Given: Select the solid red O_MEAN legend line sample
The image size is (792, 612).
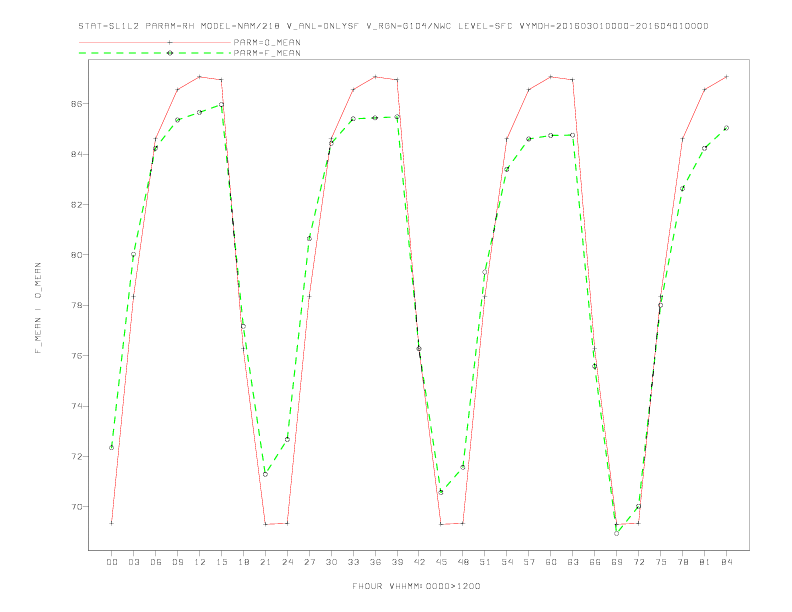Looking at the screenshot, I should [155, 42].
